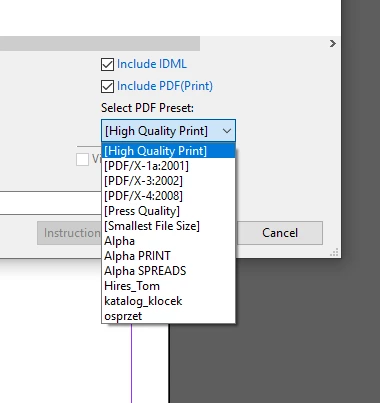Choose the osprzet preset
Image resolution: width=380 pixels, height=403 pixels.
tap(168, 316)
